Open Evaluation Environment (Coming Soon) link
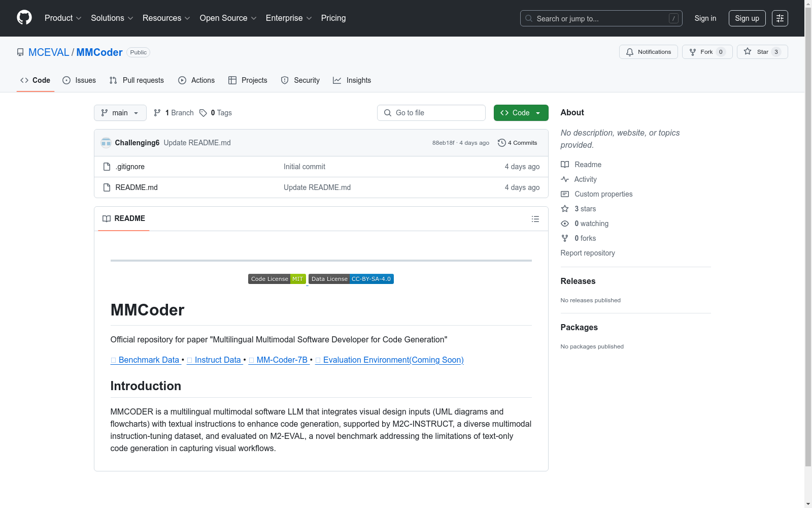This screenshot has height=508, width=812. 389,360
